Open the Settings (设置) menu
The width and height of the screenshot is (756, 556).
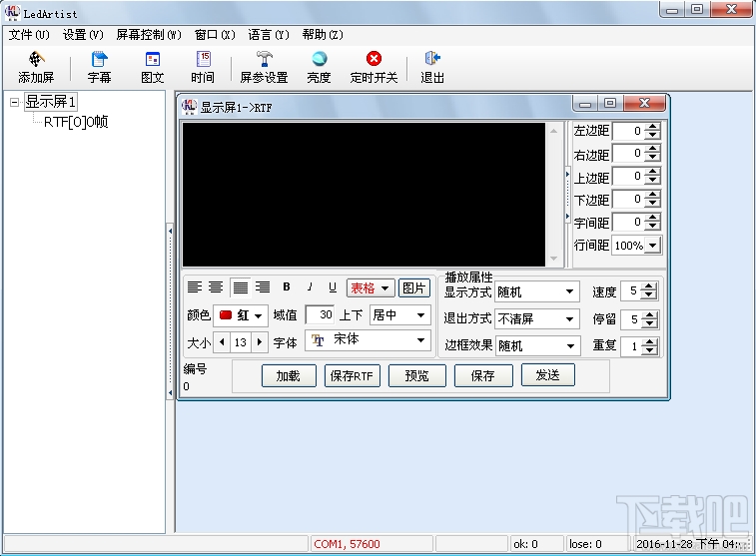[x=83, y=35]
